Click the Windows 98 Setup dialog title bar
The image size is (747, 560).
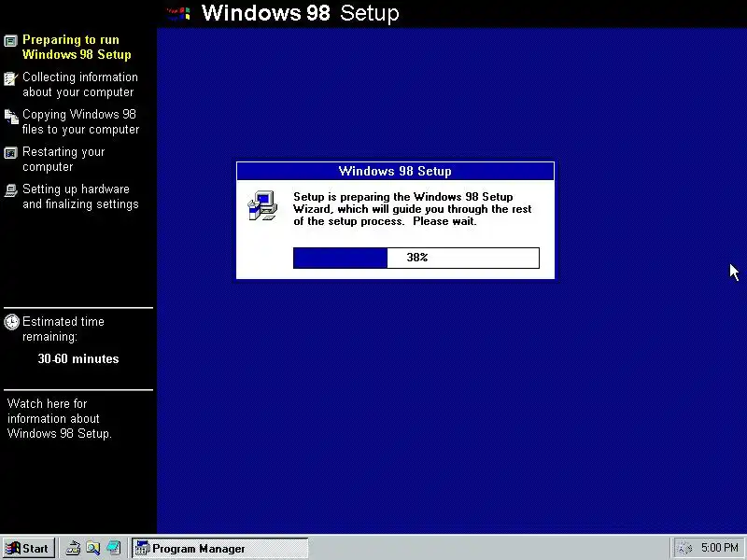395,171
